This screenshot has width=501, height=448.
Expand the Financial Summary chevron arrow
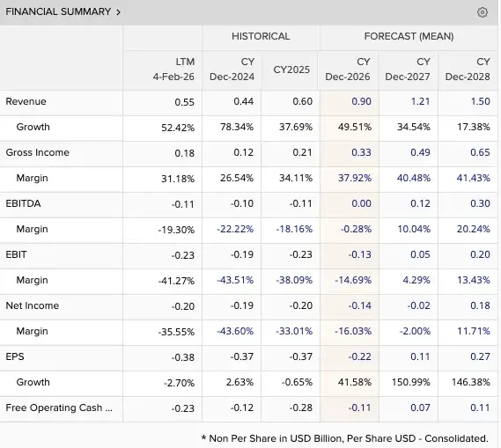pos(119,12)
